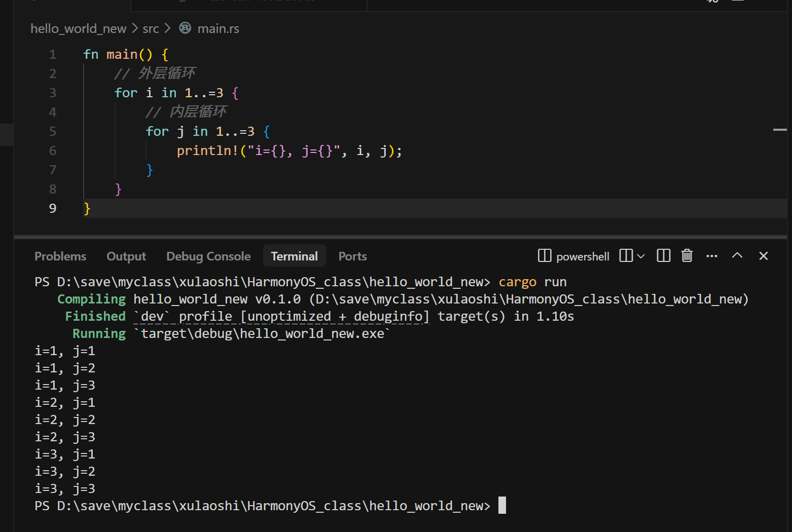Select the Terminal tab

[x=294, y=256]
